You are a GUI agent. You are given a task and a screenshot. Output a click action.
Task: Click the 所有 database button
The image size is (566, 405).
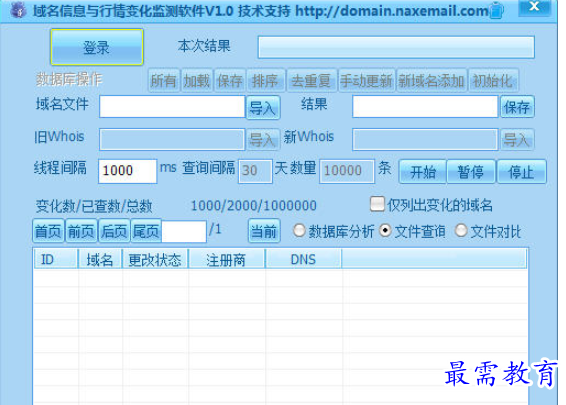click(x=164, y=80)
